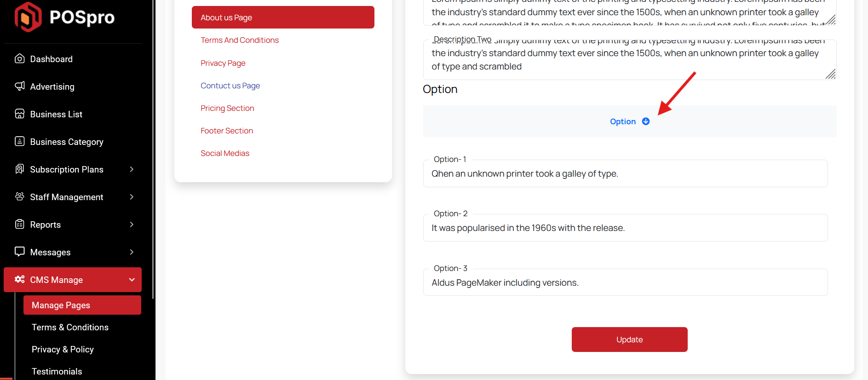Click the Description Two textarea resize handle
The width and height of the screenshot is (868, 380).
[830, 75]
